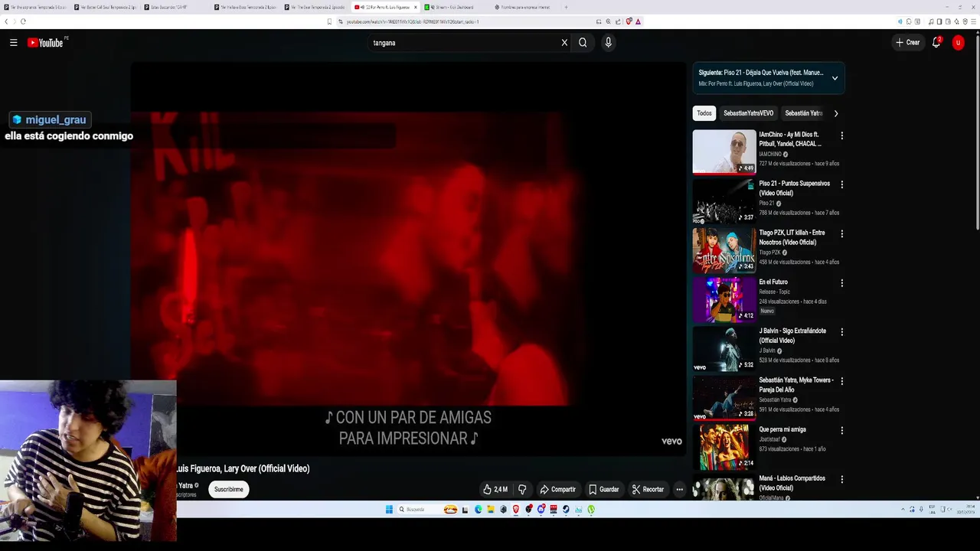Focus the youtube.com address bar URL
This screenshot has height=551, width=980.
click(x=413, y=21)
